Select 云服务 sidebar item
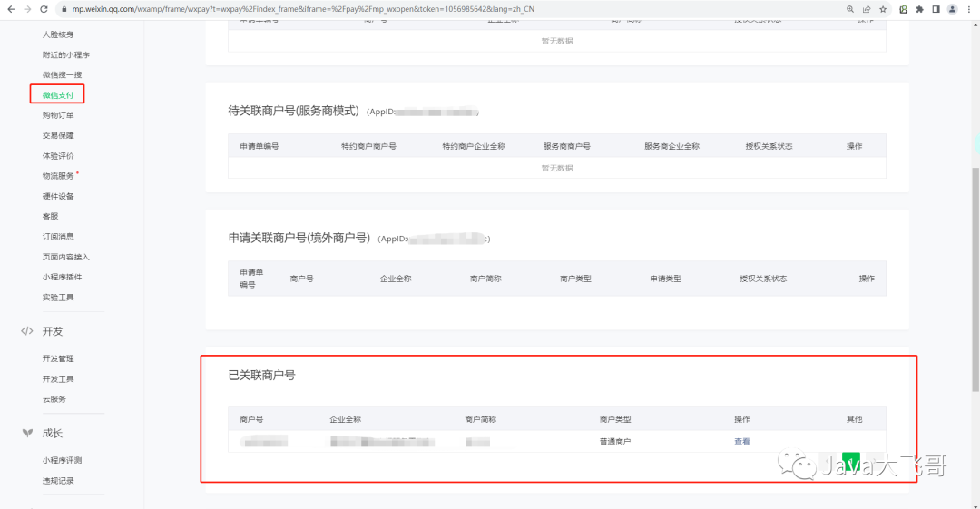Image resolution: width=980 pixels, height=509 pixels. pyautogui.click(x=54, y=399)
